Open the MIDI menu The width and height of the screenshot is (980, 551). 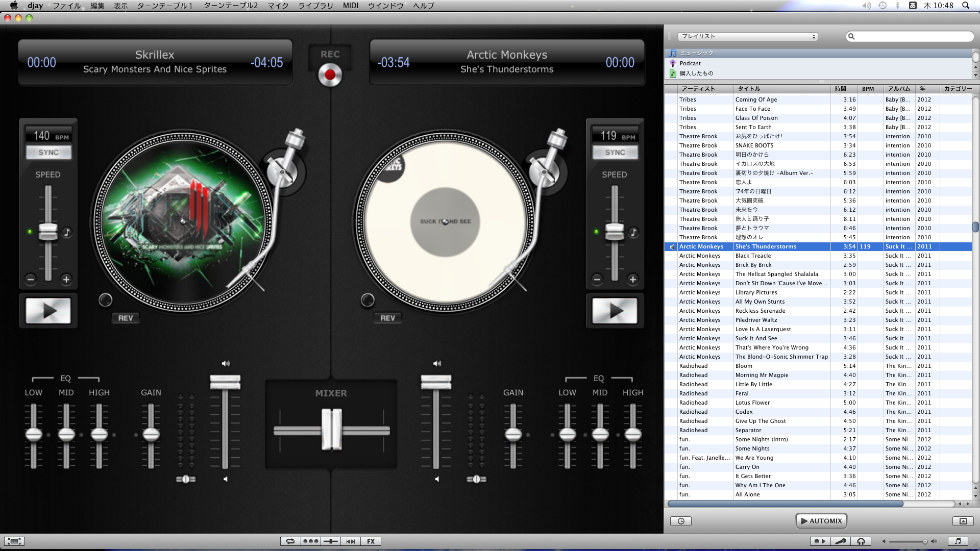tap(350, 6)
